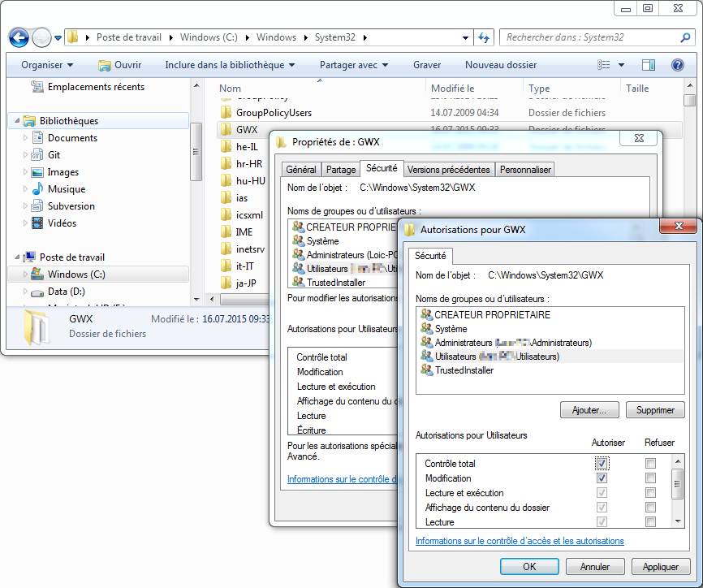This screenshot has height=588, width=703.
Task: Open the Organiser dropdown menu
Action: point(47,65)
